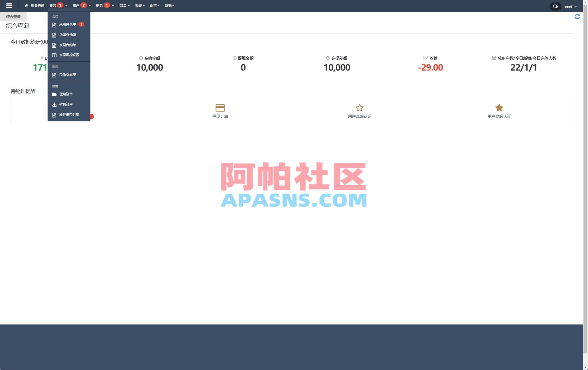Screen dimensions: 588x370
Task: Click the folder icon beside 理财订单
Action: coord(54,94)
